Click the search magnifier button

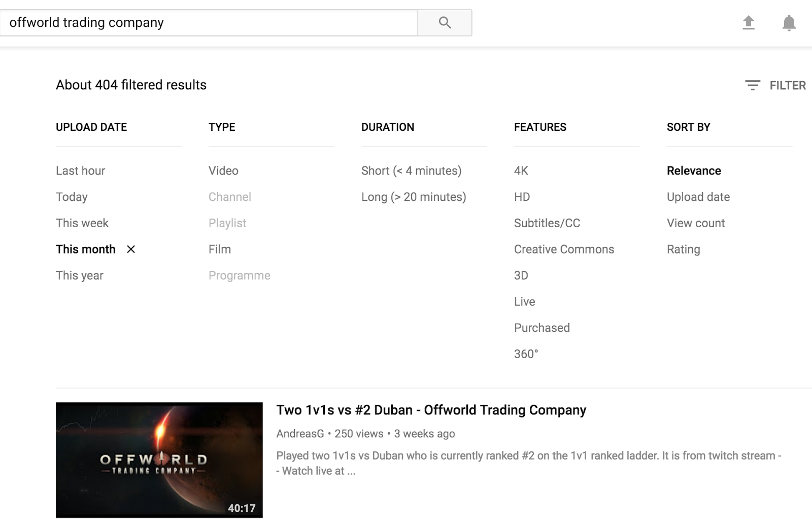click(x=445, y=23)
